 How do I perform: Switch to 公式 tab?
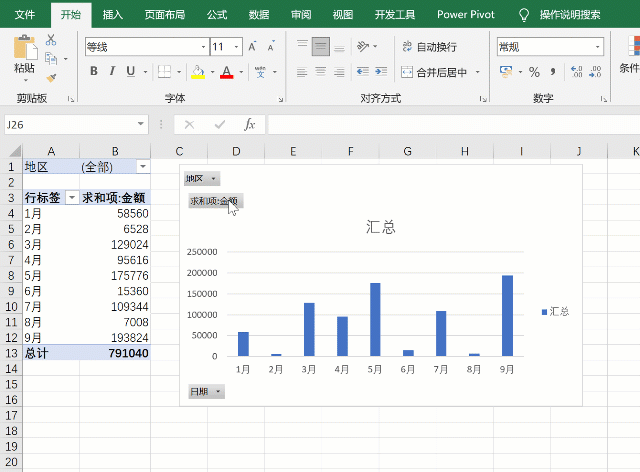click(x=217, y=15)
